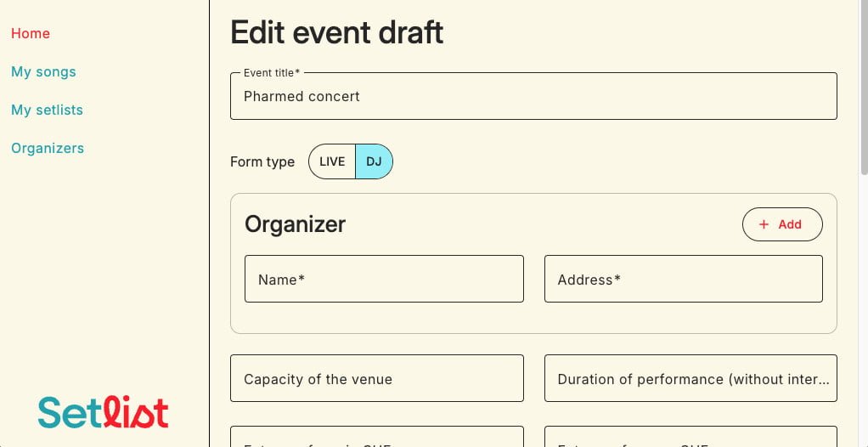Screen dimensions: 868x447
Task: Click the Duration of performance field
Action: 690,378
